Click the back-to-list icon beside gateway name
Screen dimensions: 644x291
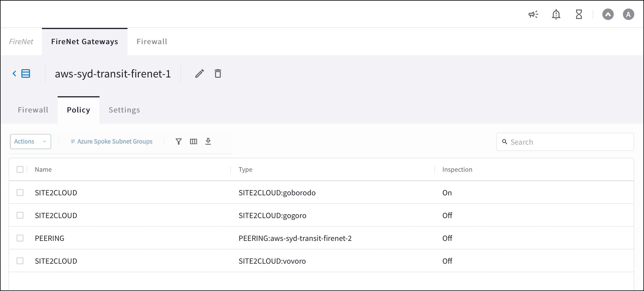(x=22, y=74)
